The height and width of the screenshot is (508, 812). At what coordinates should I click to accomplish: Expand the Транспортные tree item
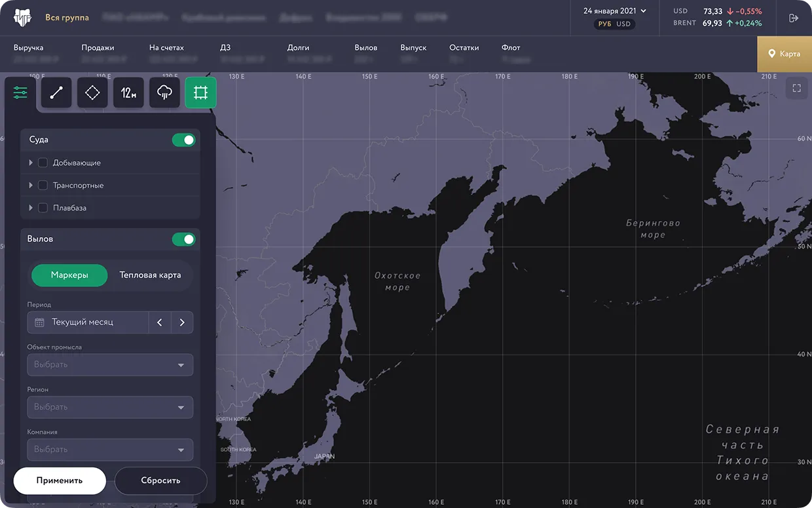(x=31, y=186)
